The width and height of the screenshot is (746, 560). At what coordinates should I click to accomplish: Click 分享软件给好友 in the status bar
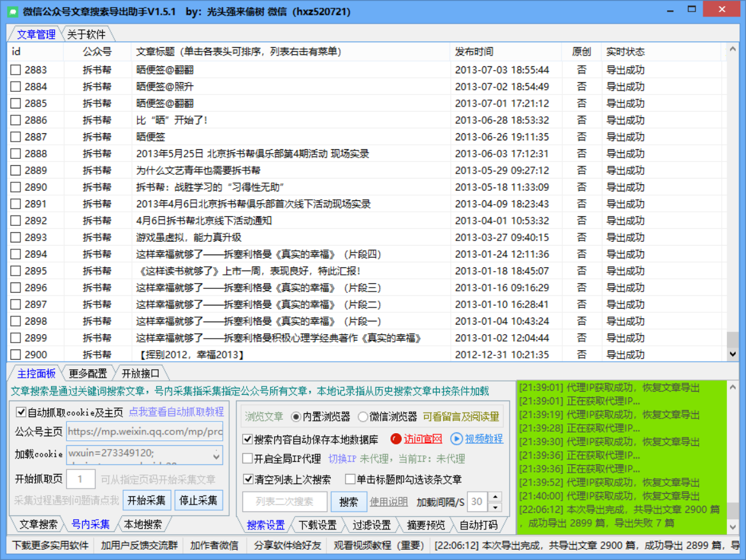pyautogui.click(x=288, y=545)
